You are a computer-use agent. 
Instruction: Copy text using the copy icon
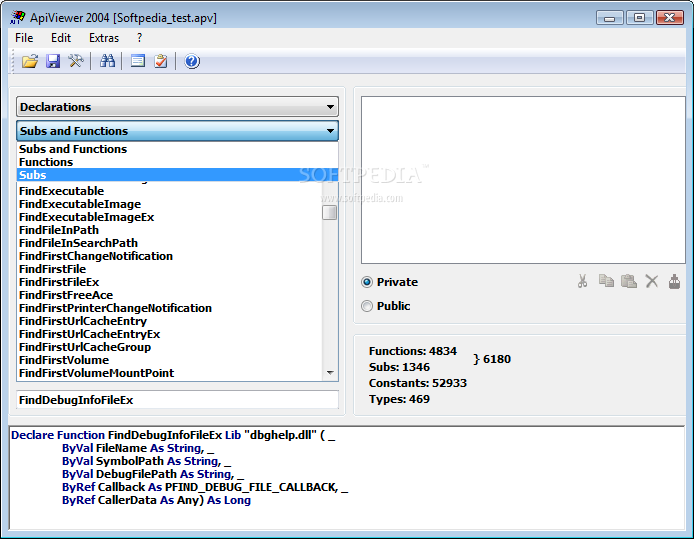tap(606, 281)
